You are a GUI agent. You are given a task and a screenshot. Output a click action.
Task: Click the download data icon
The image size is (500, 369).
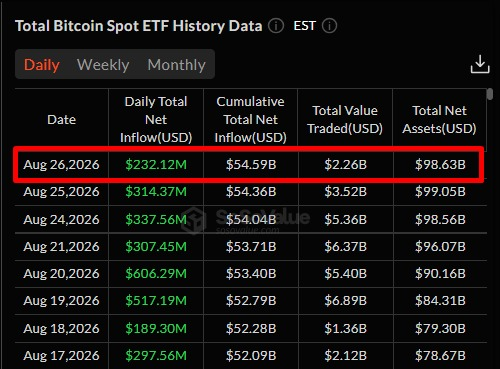[480, 64]
